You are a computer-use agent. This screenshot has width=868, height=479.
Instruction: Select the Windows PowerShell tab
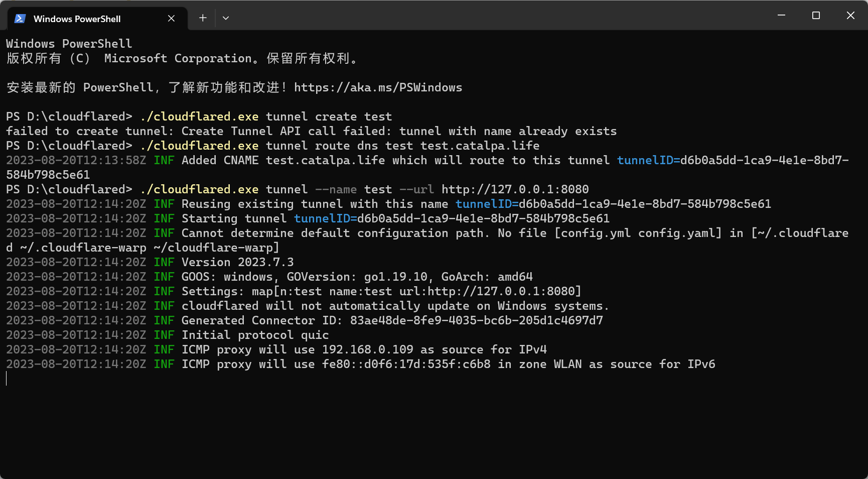[98, 19]
